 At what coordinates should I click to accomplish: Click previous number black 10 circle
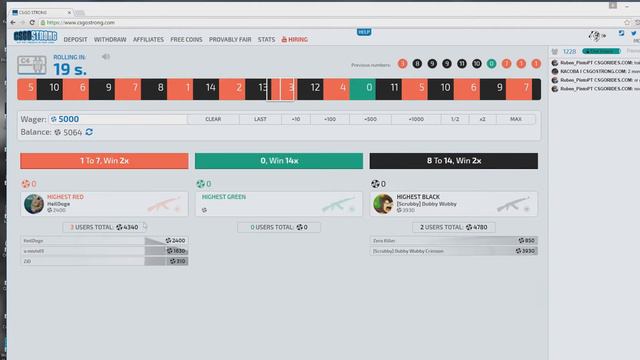[477, 64]
